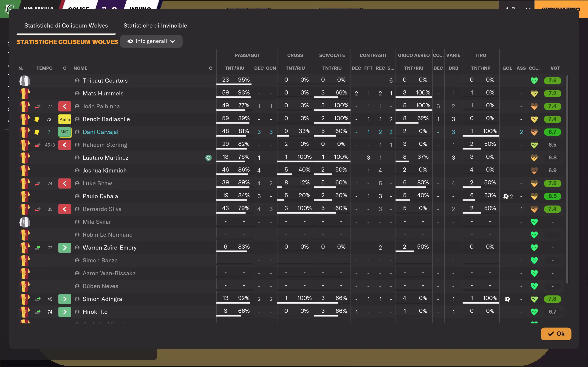Click the profile icon beside Joshua Kimmich

(77, 171)
